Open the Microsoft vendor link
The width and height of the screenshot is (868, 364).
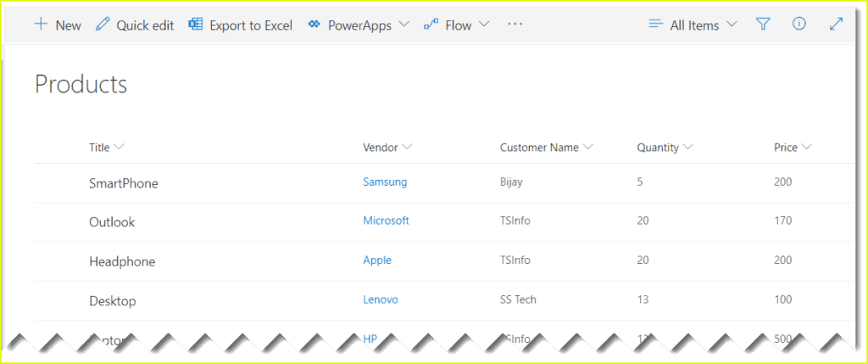(386, 221)
